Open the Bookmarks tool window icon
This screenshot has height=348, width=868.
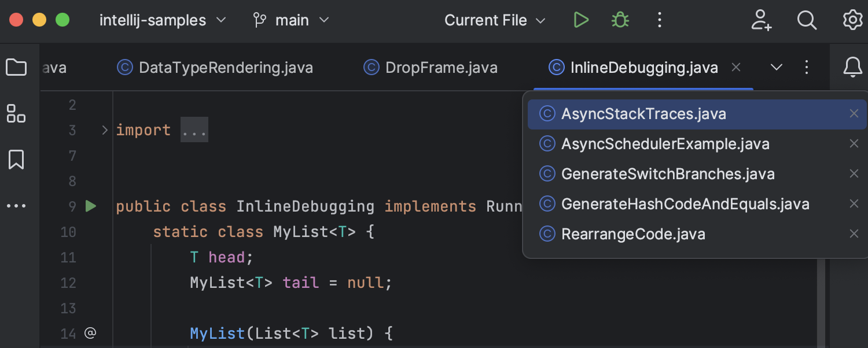click(16, 160)
